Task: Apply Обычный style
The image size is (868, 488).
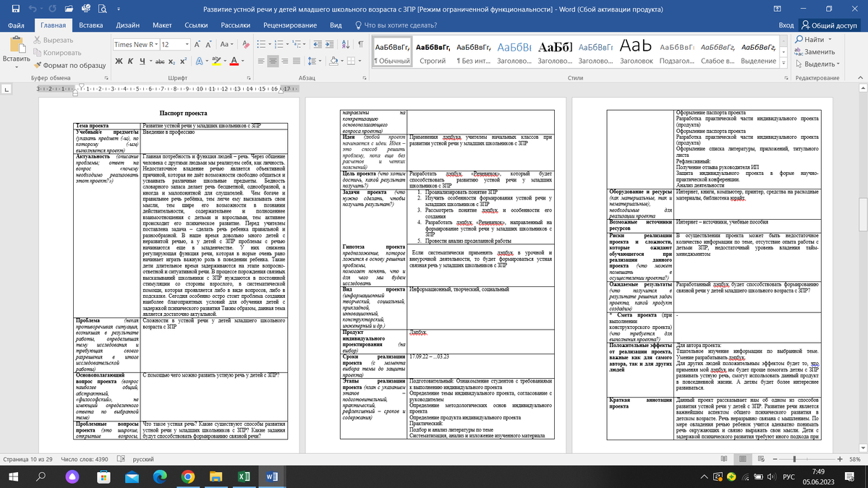Action: (x=392, y=52)
